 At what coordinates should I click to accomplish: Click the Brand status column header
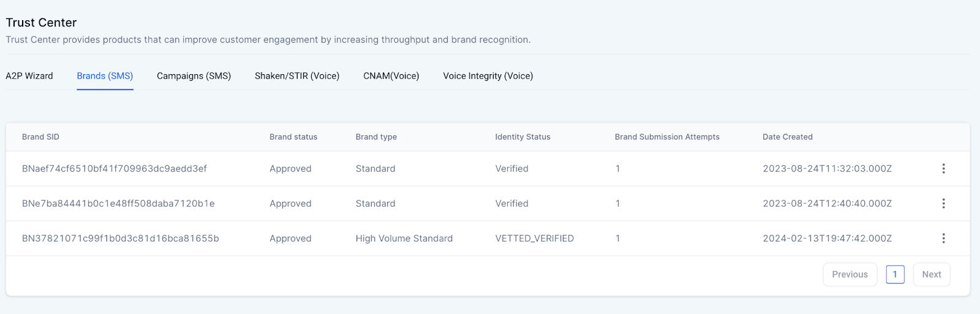click(x=293, y=137)
